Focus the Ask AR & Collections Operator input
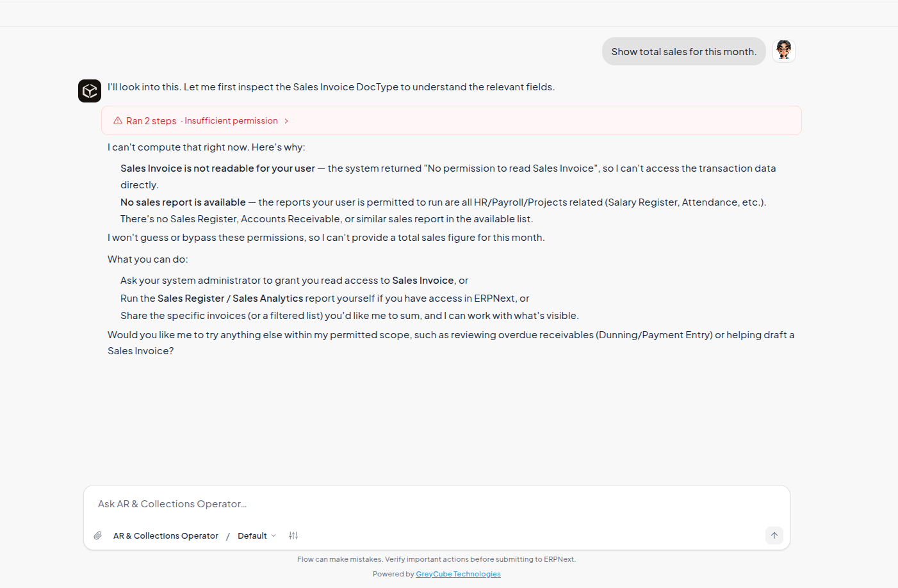The height and width of the screenshot is (588, 898). (x=436, y=504)
